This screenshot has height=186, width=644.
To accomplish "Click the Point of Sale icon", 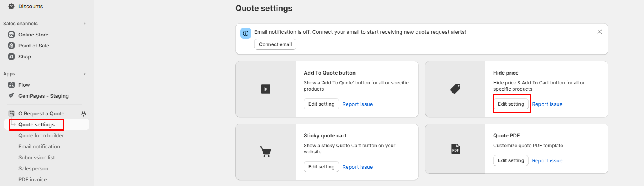I will [x=11, y=46].
